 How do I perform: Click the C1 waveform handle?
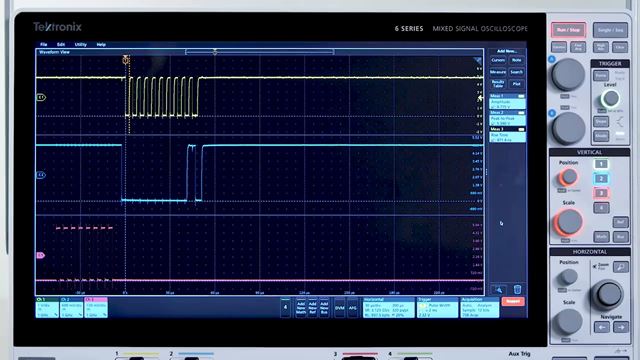tap(41, 98)
